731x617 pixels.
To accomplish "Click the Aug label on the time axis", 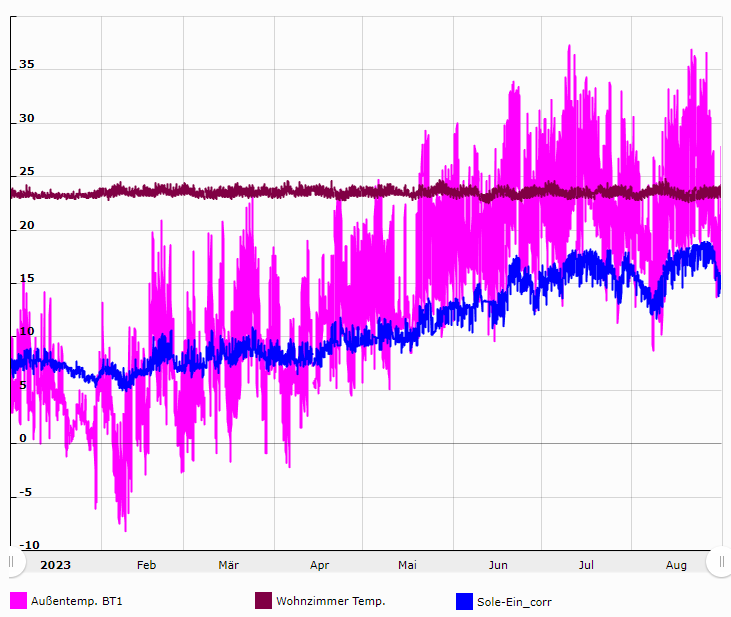I will click(x=676, y=565).
